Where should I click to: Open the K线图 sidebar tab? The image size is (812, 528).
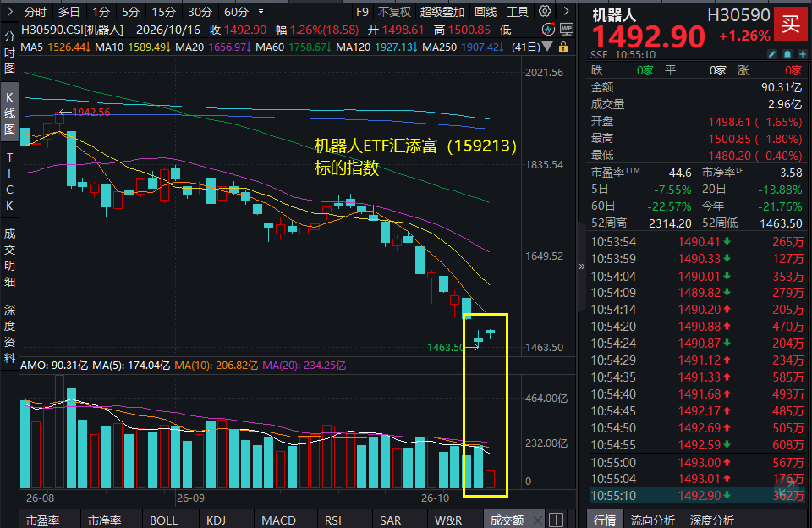pyautogui.click(x=9, y=113)
